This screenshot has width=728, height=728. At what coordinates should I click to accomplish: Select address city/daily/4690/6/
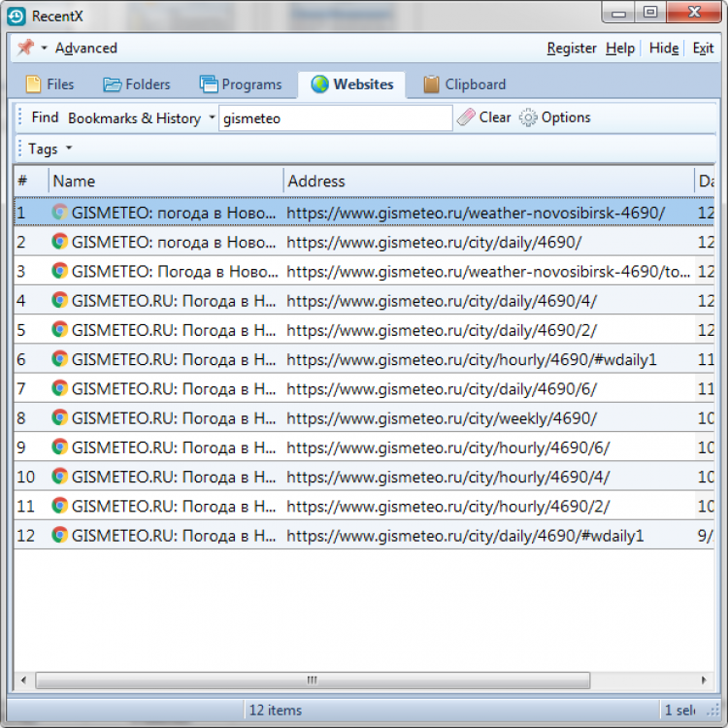[x=442, y=388]
